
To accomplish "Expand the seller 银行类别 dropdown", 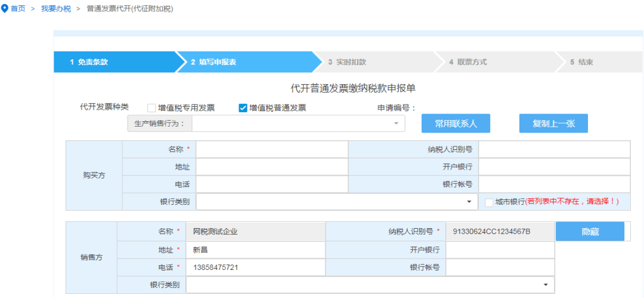I will tap(370, 284).
